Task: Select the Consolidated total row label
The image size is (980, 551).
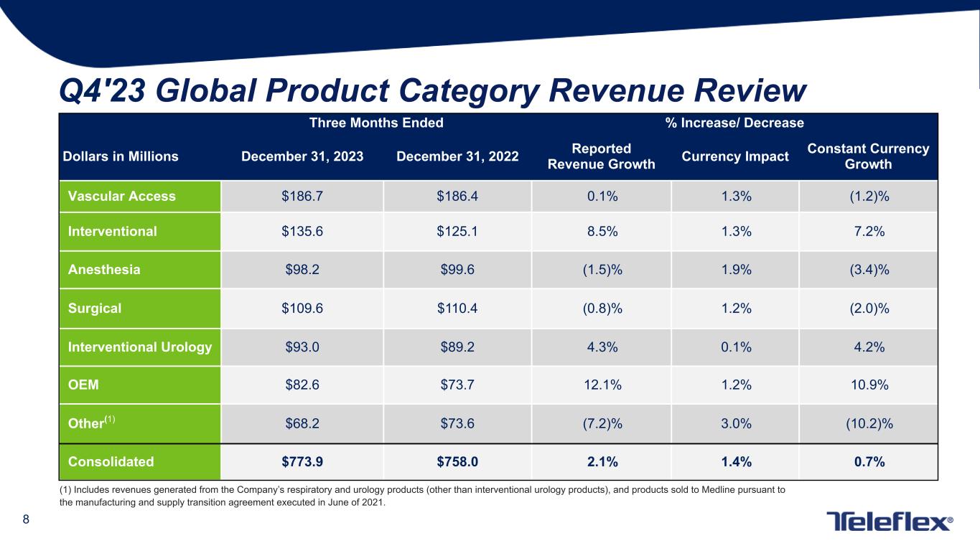Action: 111,462
